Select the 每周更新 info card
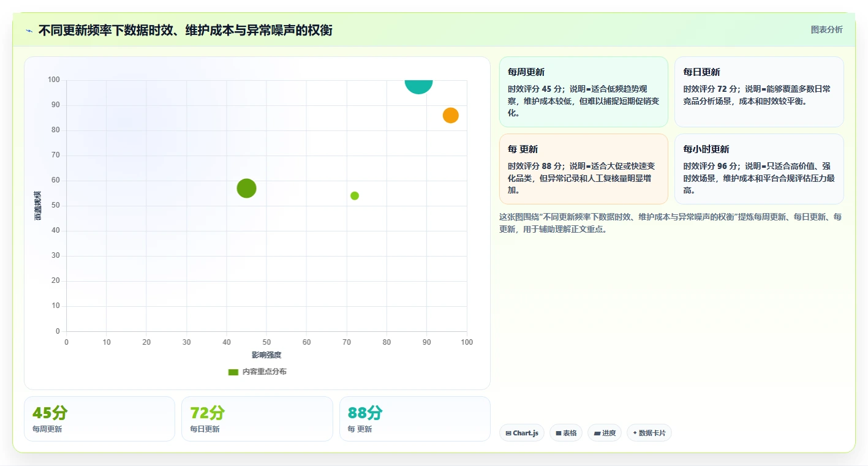The width and height of the screenshot is (868, 466). point(584,92)
